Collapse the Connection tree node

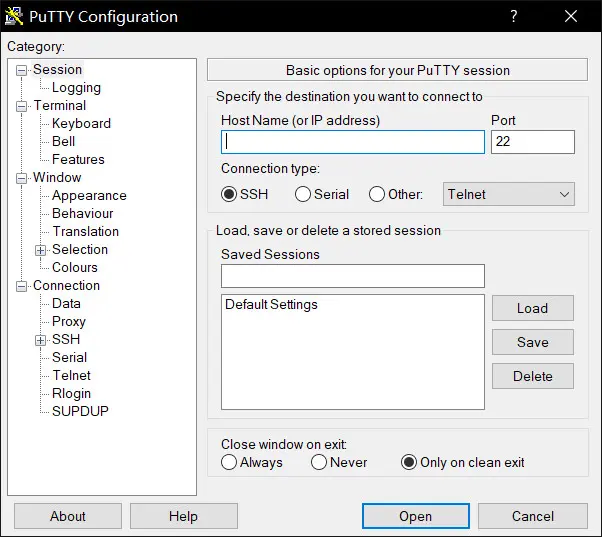click(x=22, y=286)
